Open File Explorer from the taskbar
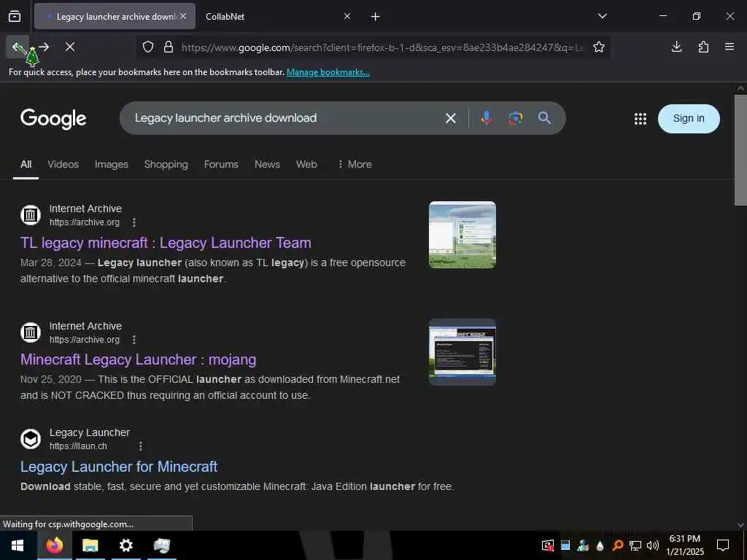Image resolution: width=747 pixels, height=560 pixels. coord(90,545)
